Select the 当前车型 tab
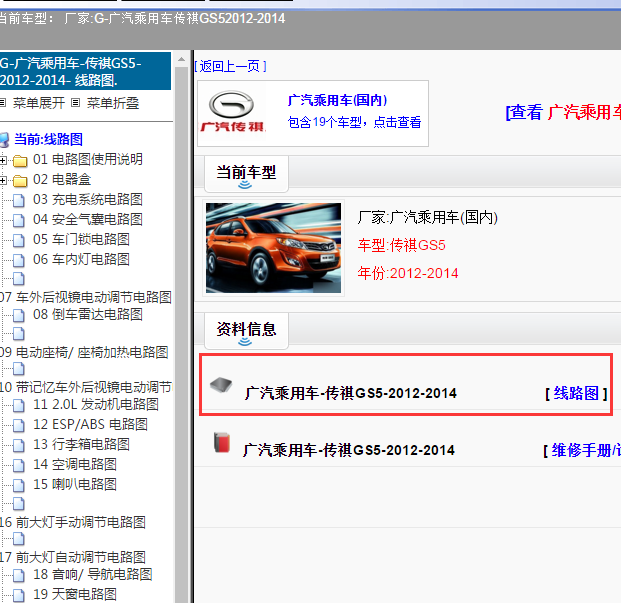Image resolution: width=621 pixels, height=603 pixels. pyautogui.click(x=246, y=174)
